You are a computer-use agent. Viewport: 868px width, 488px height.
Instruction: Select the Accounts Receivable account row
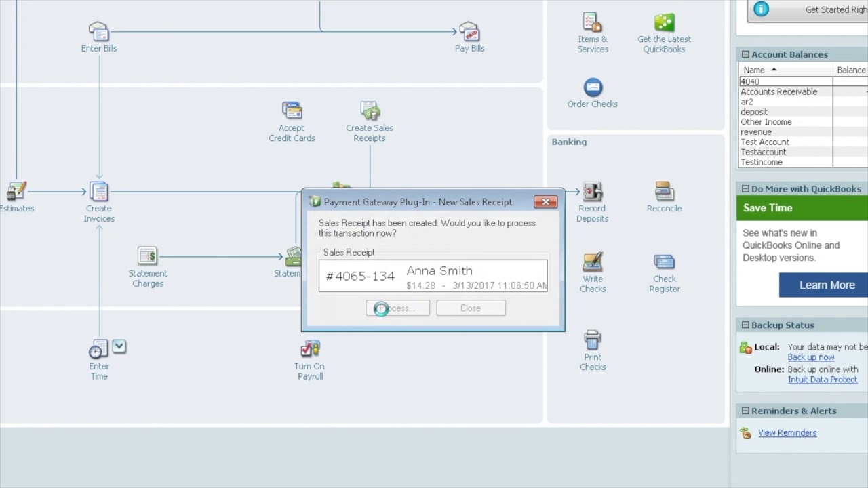(x=803, y=91)
